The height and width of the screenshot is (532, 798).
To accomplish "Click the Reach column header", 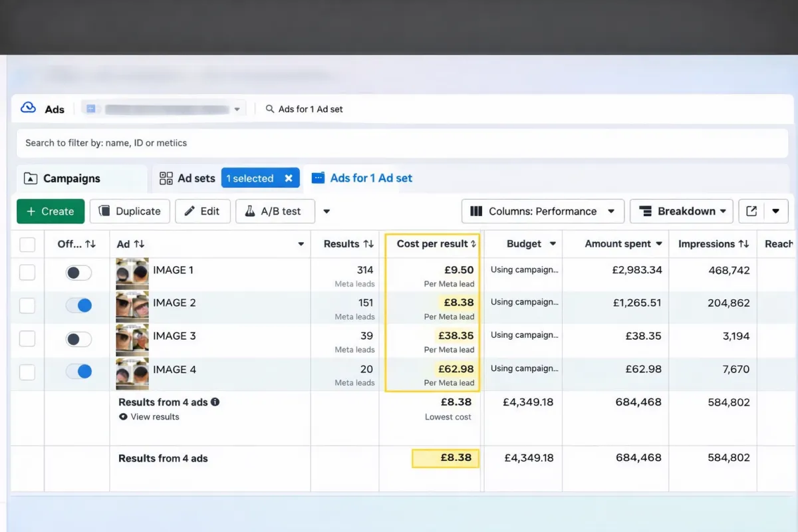I will click(779, 244).
